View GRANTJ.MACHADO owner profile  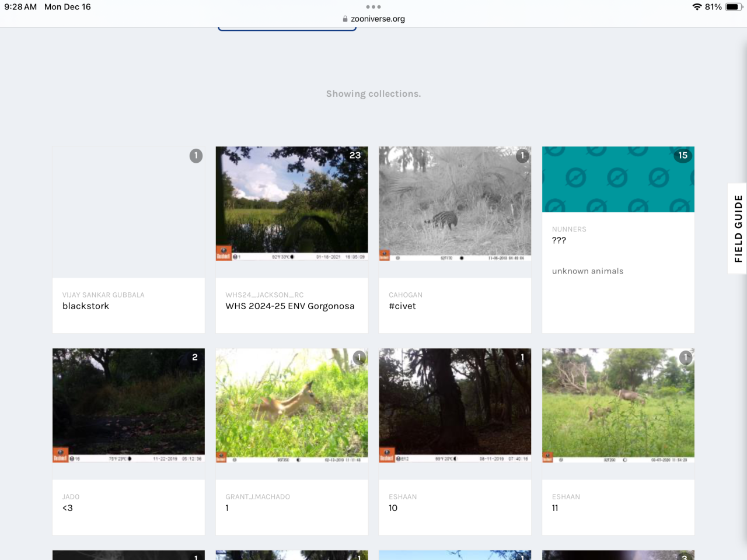click(258, 497)
